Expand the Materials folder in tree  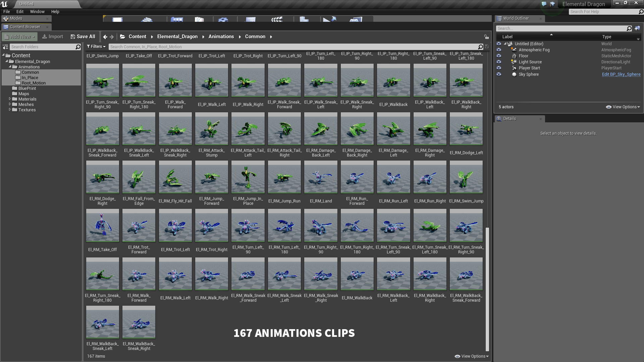click(x=10, y=99)
